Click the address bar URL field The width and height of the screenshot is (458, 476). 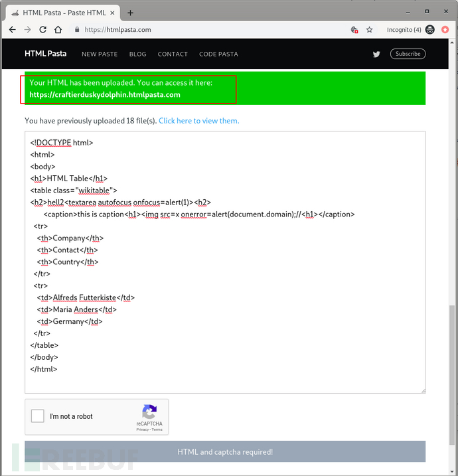(x=210, y=30)
